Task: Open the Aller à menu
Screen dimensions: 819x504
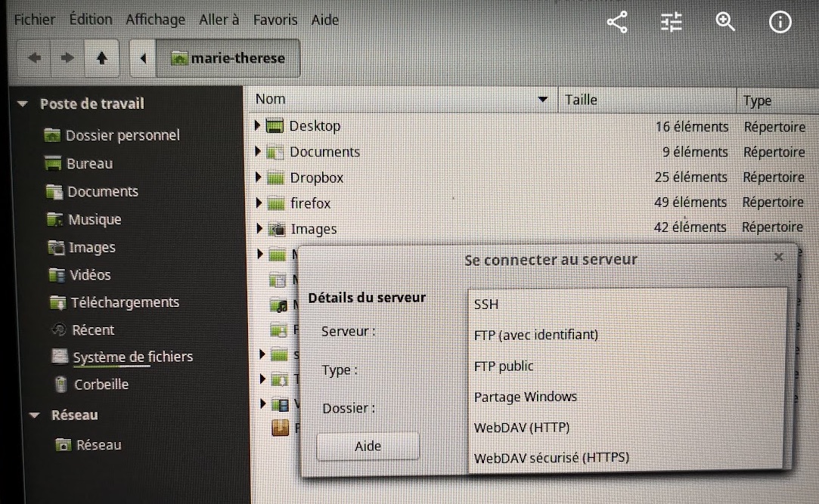Action: click(219, 20)
